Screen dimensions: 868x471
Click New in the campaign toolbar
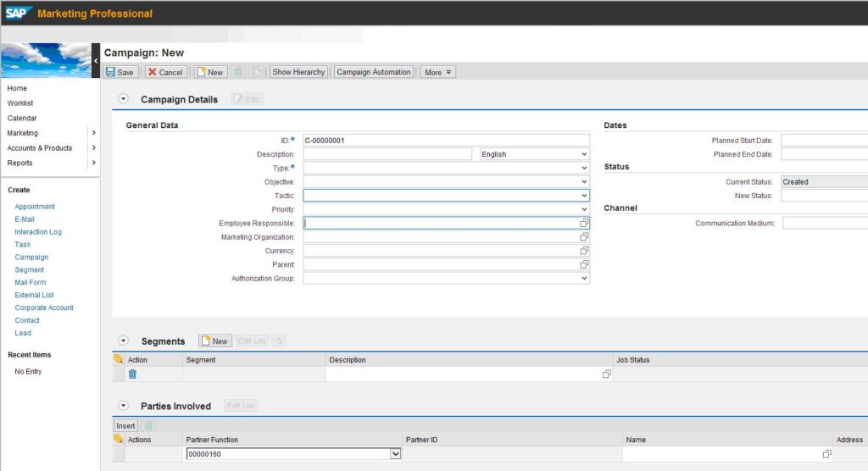[210, 72]
